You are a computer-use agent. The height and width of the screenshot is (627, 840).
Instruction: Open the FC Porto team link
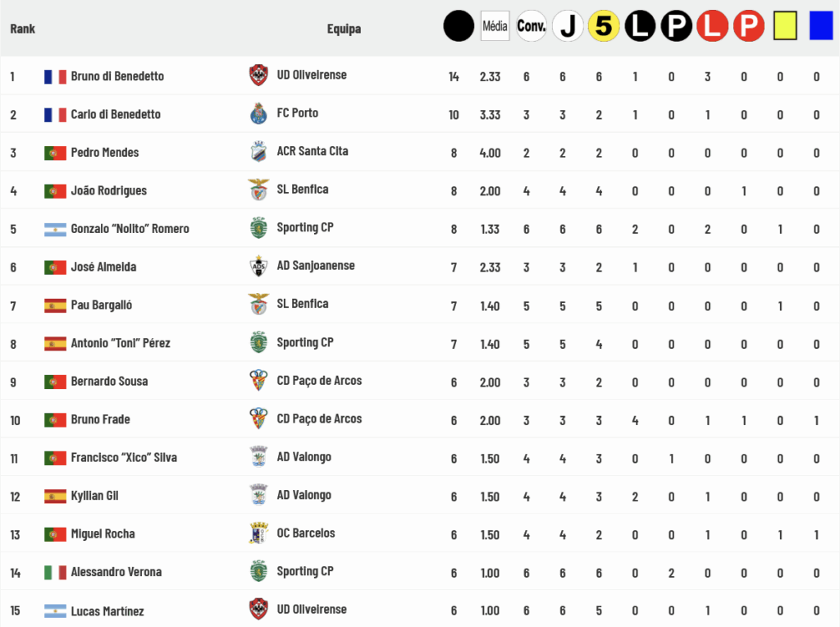tap(297, 113)
